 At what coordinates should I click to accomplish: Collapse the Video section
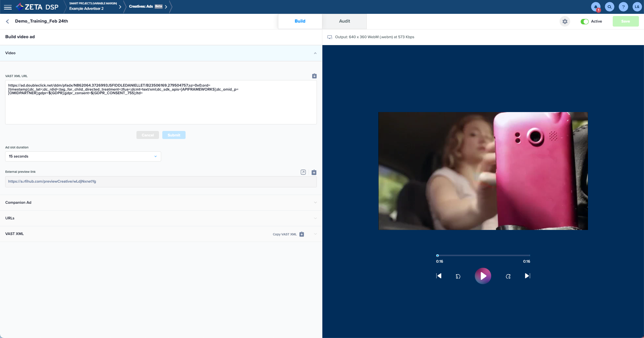(x=315, y=53)
